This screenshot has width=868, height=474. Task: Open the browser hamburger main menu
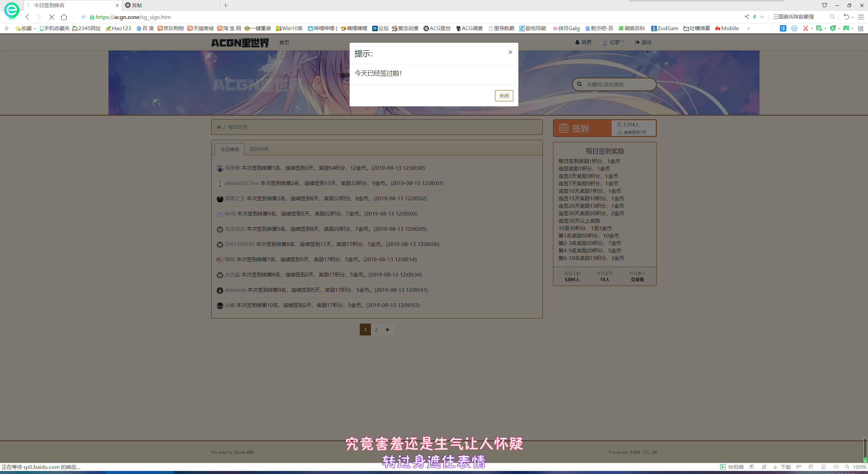click(861, 17)
